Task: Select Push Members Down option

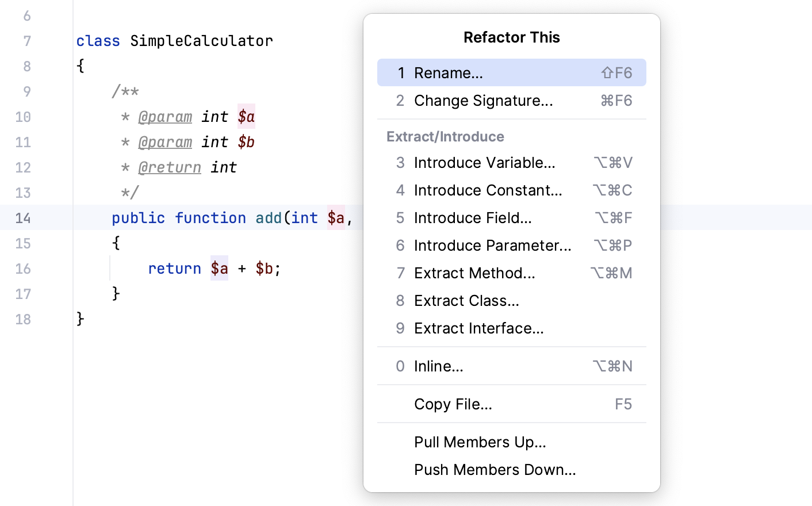Action: 495,470
